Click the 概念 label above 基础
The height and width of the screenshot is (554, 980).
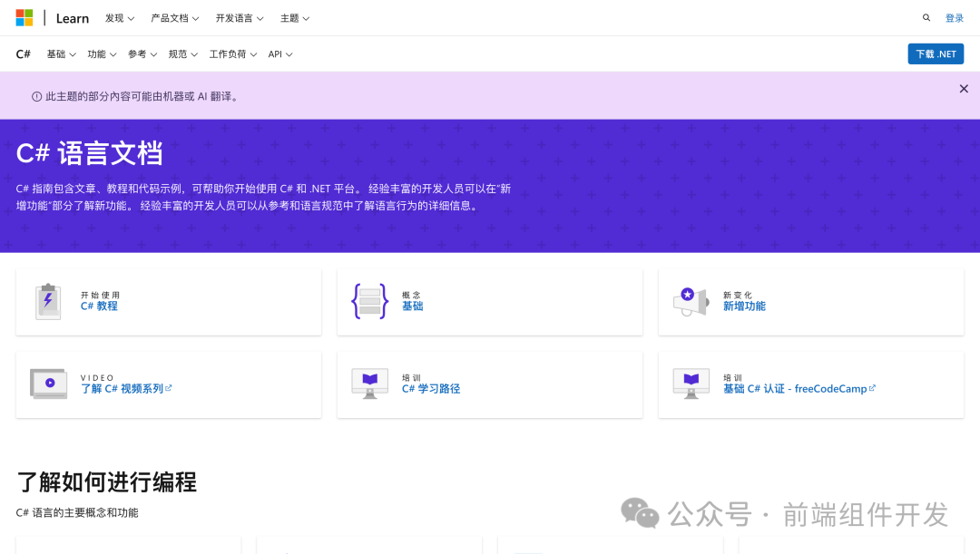411,295
